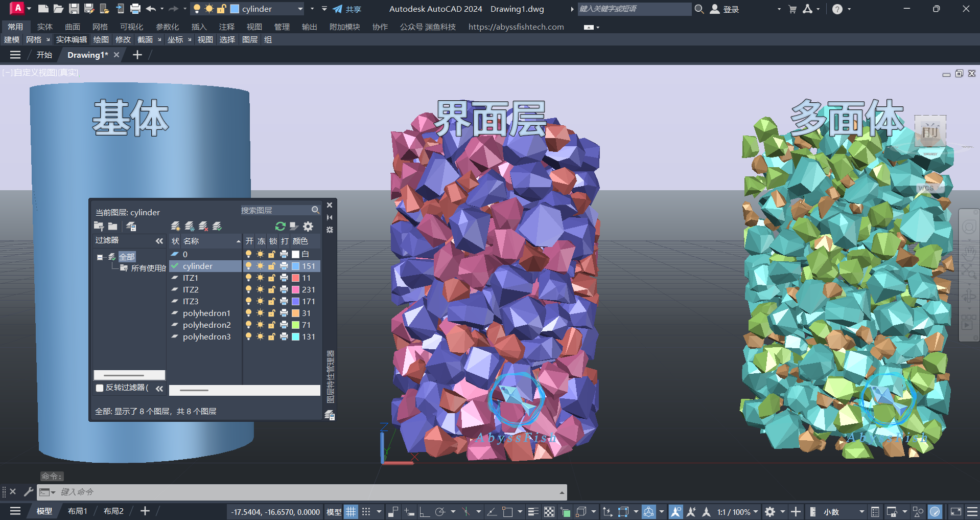Image resolution: width=980 pixels, height=520 pixels.
Task: Click the Plot printer icon in quick access toolbar
Action: click(x=135, y=9)
